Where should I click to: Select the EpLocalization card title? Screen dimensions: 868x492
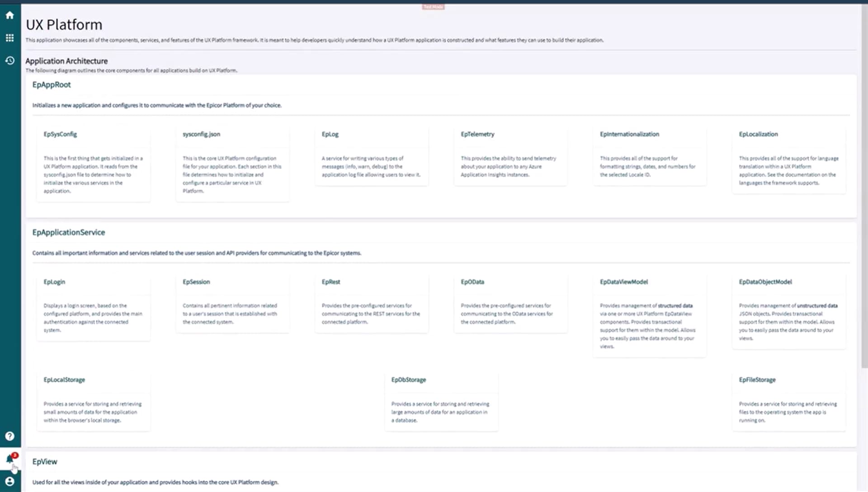[758, 134]
